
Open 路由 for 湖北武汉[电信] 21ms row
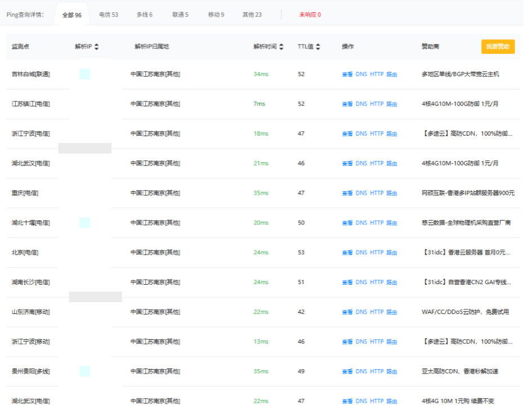click(x=392, y=164)
